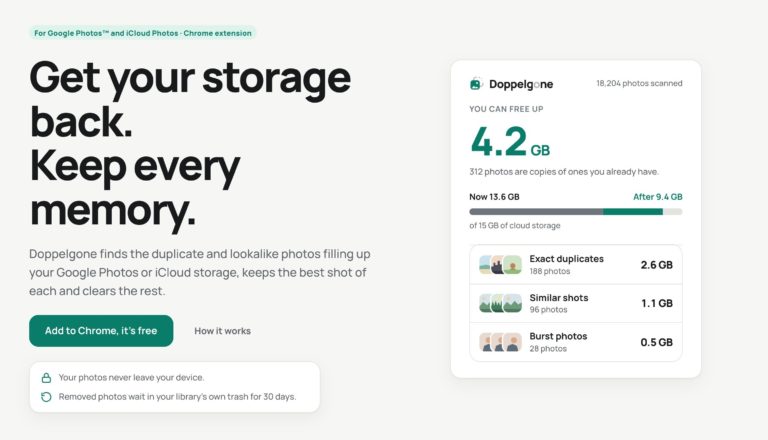Select the Burst photos row title
Screen dimensions: 768x440
[558, 336]
